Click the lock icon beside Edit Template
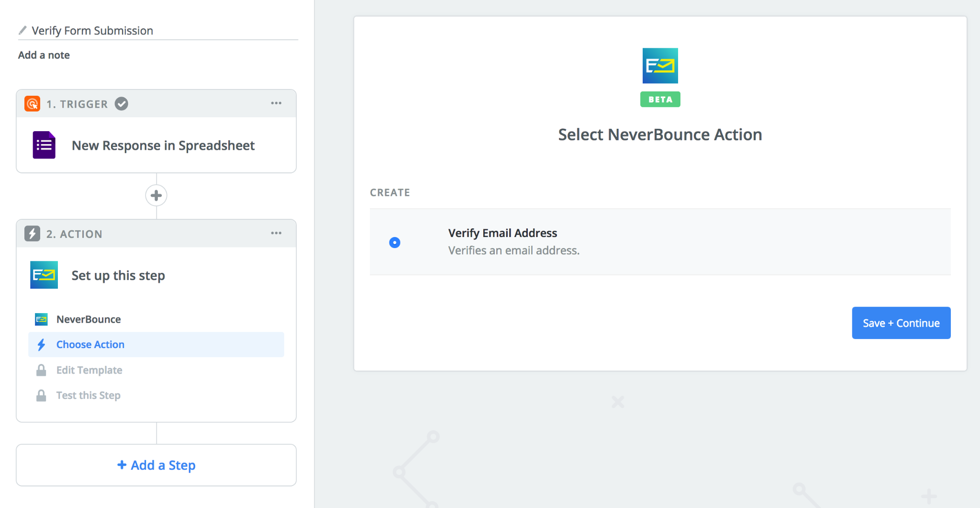Viewport: 980px width, 508px height. (x=42, y=370)
